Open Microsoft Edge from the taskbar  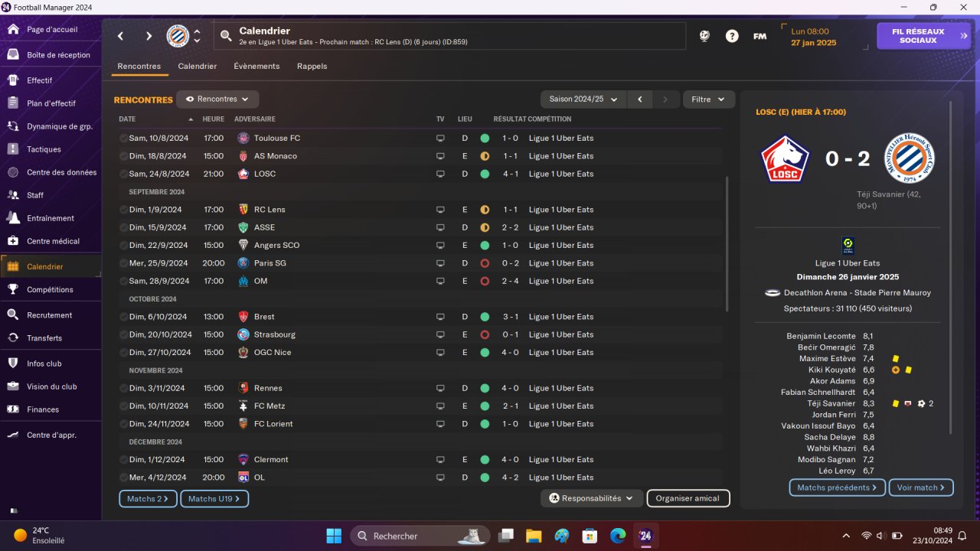click(617, 536)
